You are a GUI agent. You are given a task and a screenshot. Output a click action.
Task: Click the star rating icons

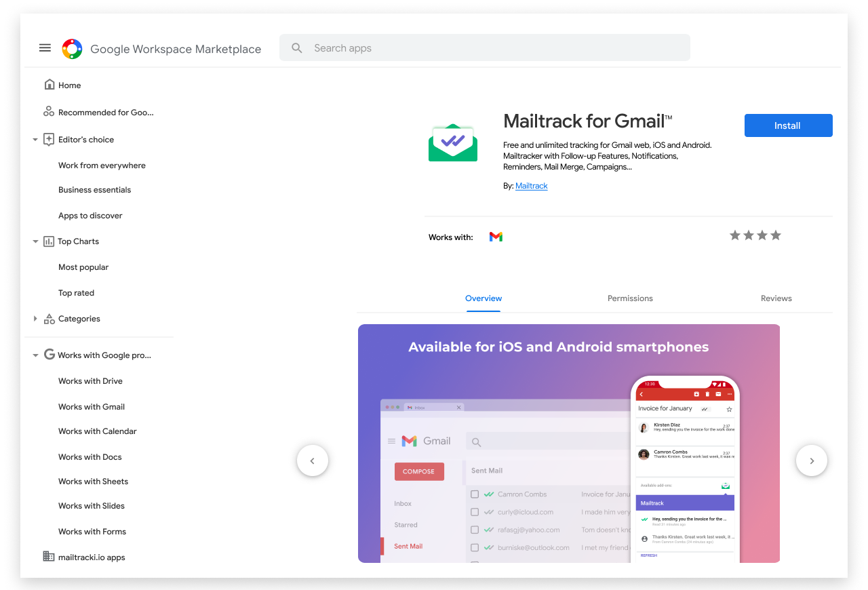pyautogui.click(x=755, y=235)
